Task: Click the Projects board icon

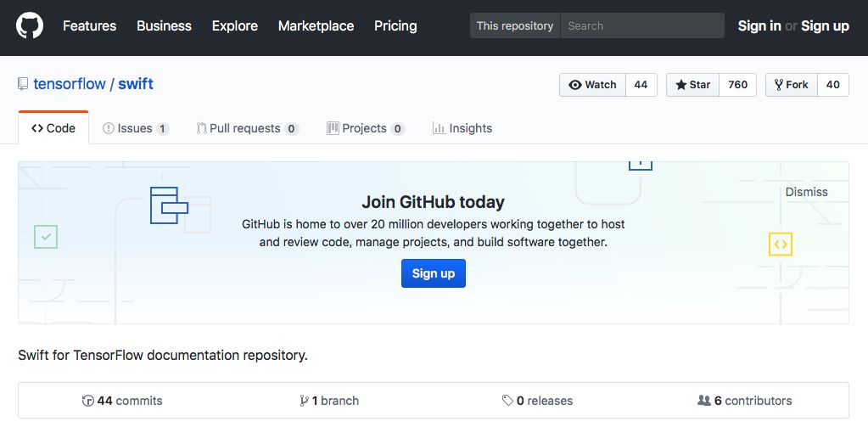Action: click(x=333, y=128)
